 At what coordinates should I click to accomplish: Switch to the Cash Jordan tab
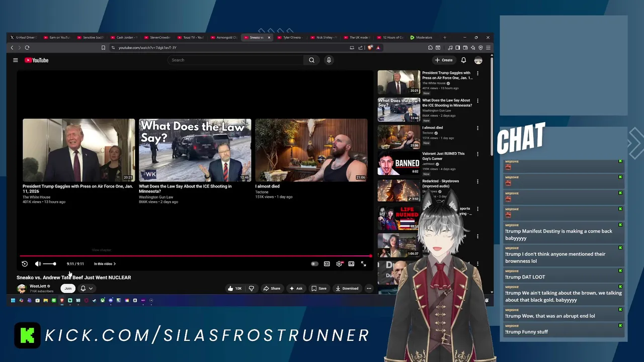point(124,38)
